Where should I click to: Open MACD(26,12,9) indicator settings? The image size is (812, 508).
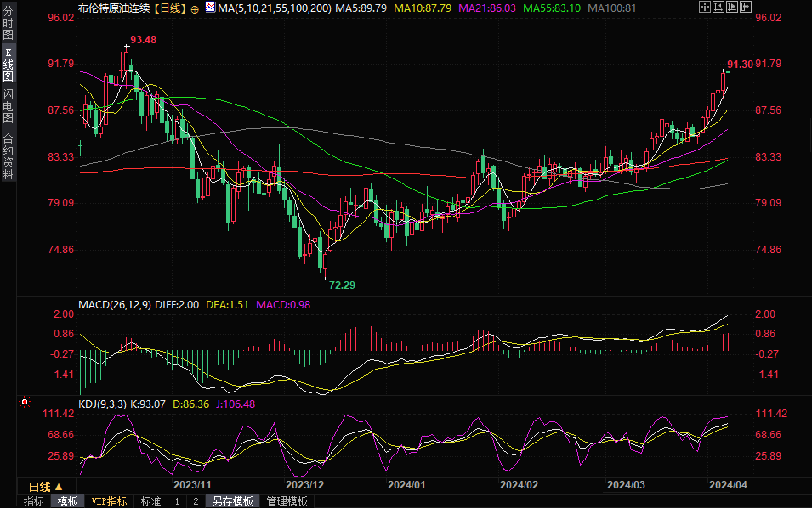pyautogui.click(x=114, y=304)
